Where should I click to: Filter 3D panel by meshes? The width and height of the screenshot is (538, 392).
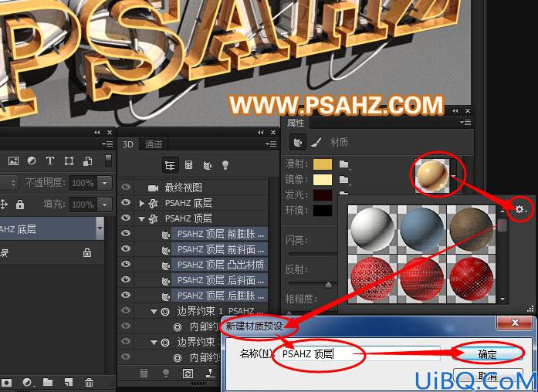coord(188,165)
